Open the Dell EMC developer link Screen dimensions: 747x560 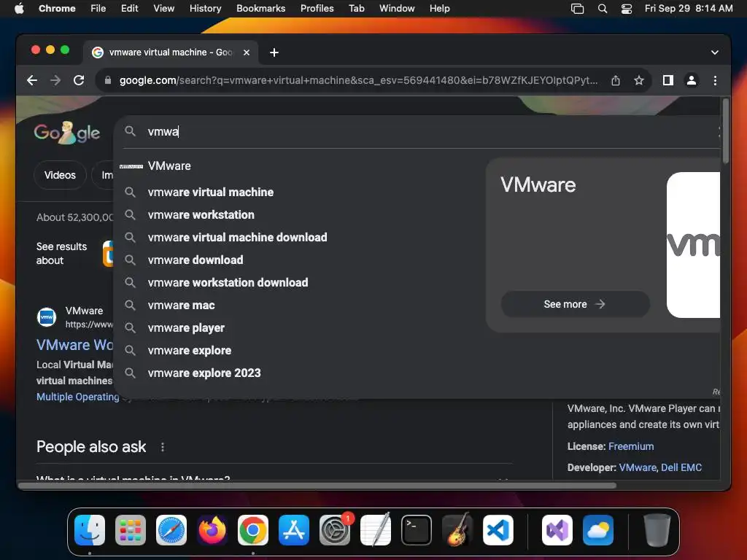[x=681, y=467]
